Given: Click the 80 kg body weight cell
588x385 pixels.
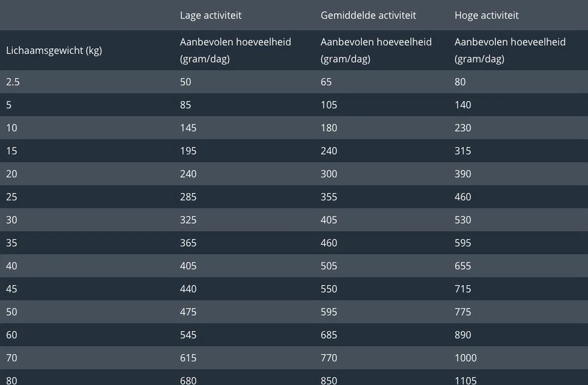Looking at the screenshot, I should click(11, 380).
